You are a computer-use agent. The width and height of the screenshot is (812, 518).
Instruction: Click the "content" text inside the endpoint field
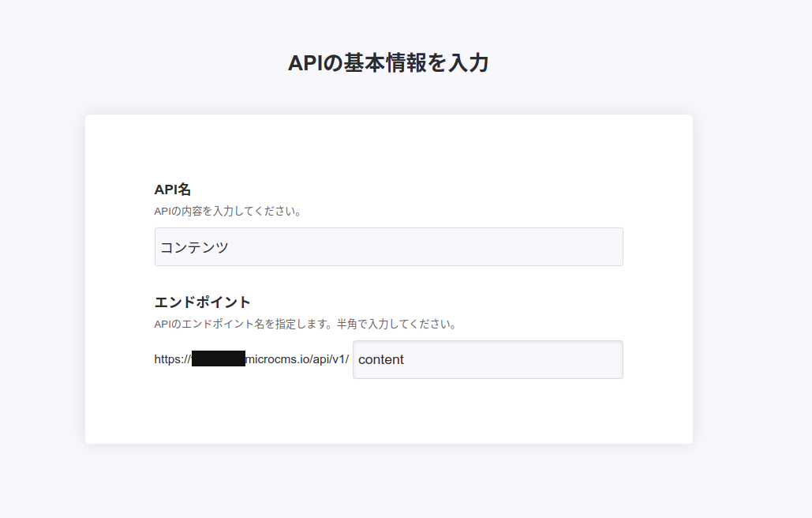point(381,359)
